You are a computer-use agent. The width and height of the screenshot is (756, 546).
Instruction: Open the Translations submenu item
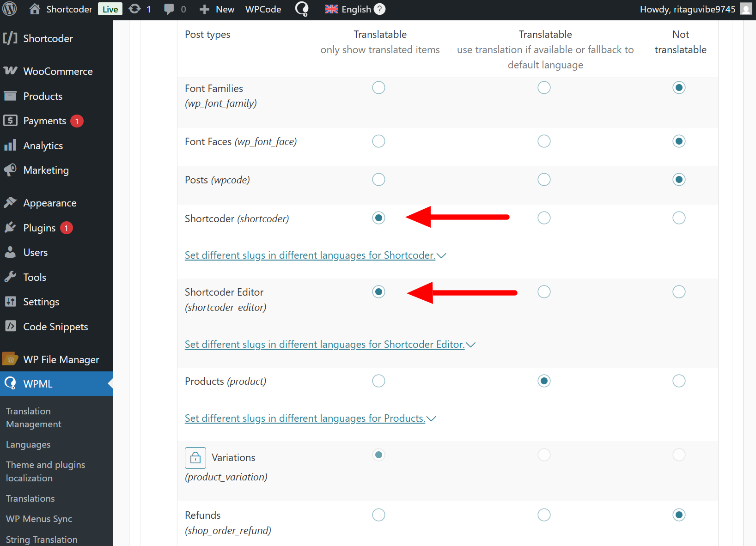coord(30,498)
